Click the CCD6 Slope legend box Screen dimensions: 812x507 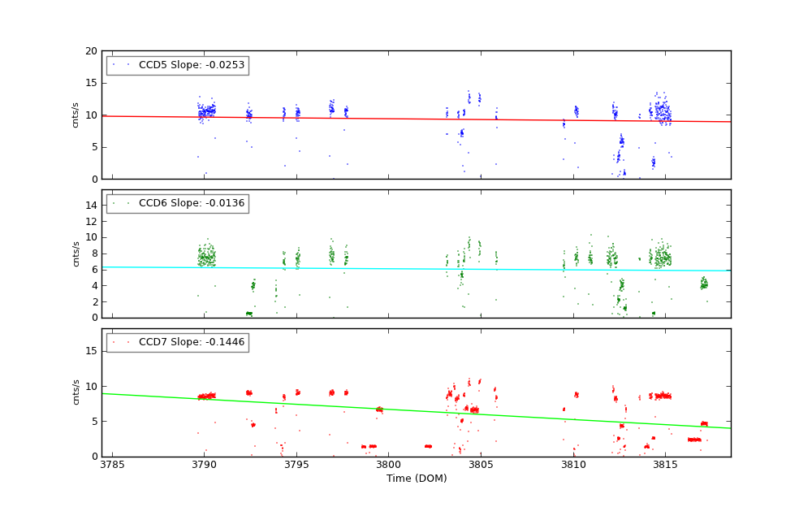(177, 203)
